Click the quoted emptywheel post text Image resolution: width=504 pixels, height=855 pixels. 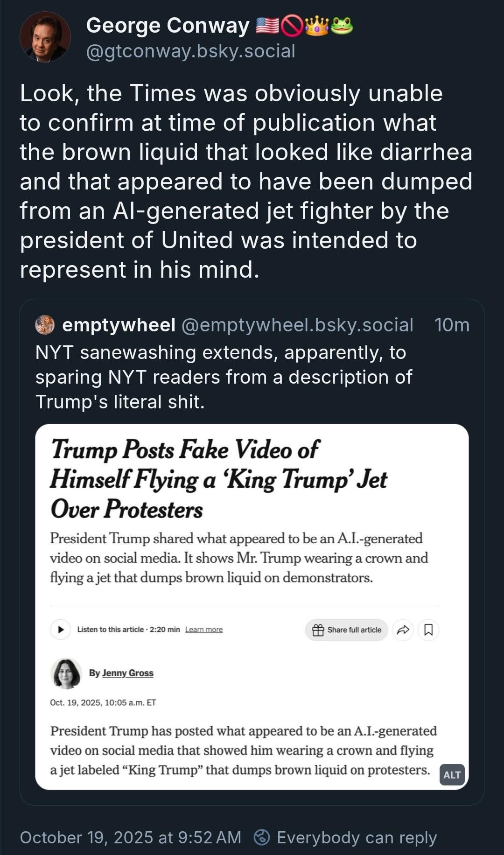pyautogui.click(x=224, y=377)
